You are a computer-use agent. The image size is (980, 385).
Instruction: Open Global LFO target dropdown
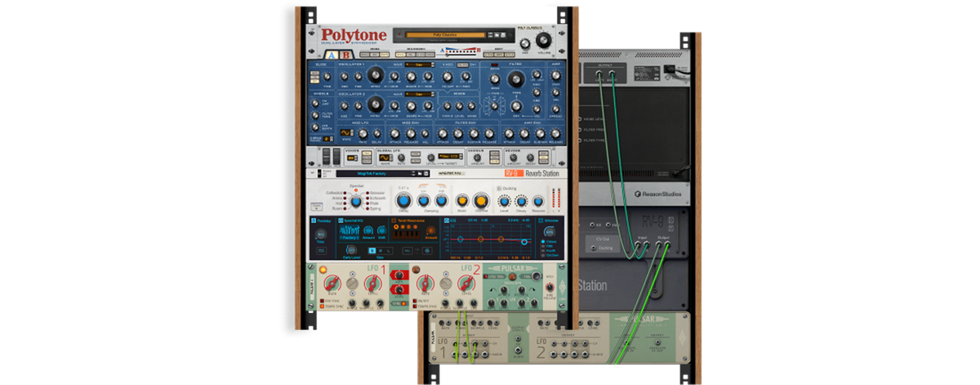(449, 155)
